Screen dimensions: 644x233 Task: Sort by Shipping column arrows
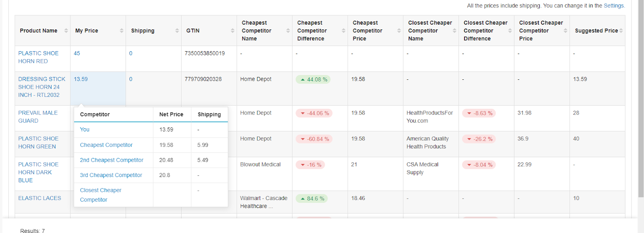pyautogui.click(x=177, y=31)
